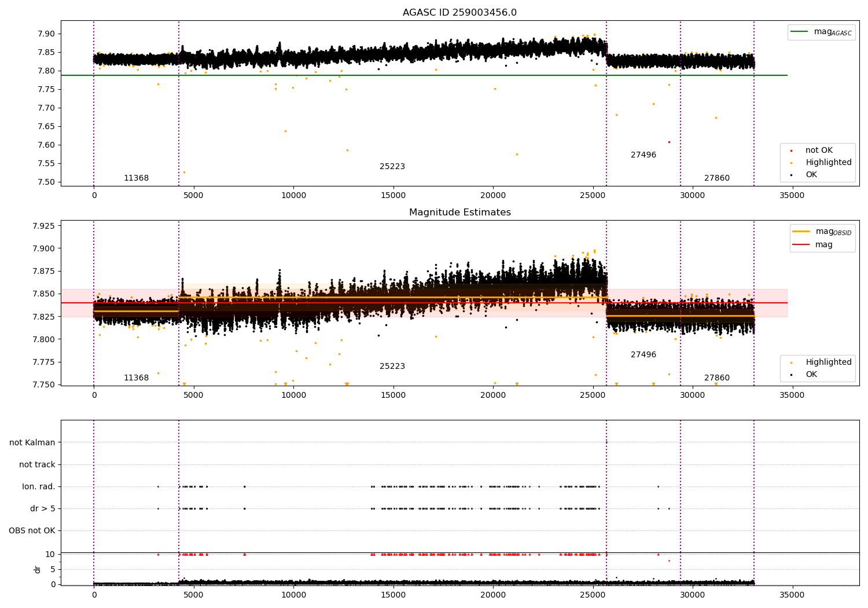Click the 'dr > 5' row label
The image size is (868, 608).
(x=43, y=508)
